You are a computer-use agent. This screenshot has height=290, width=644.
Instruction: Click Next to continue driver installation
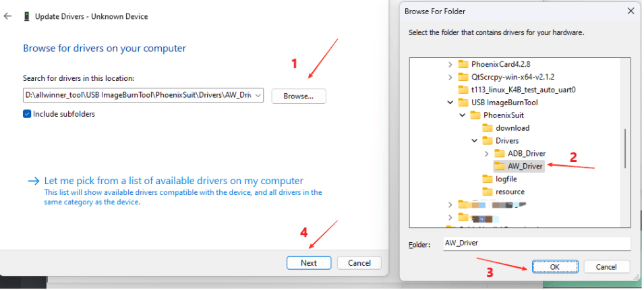309,263
